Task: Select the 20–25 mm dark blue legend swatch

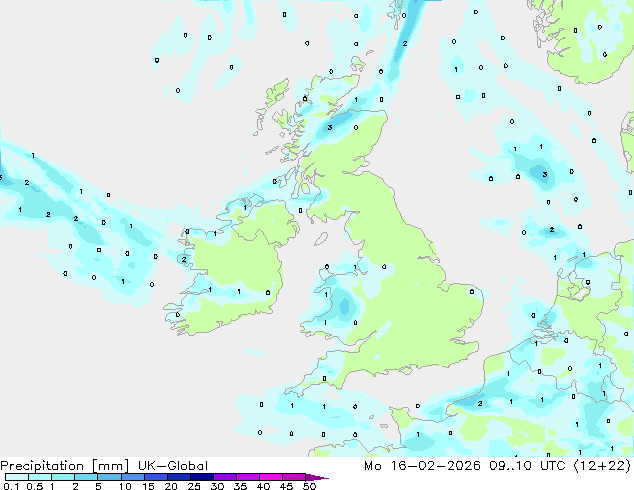Action: (178, 477)
